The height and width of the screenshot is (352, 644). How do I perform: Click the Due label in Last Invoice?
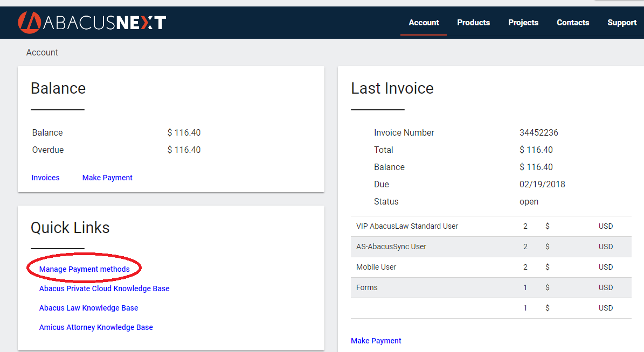(381, 184)
